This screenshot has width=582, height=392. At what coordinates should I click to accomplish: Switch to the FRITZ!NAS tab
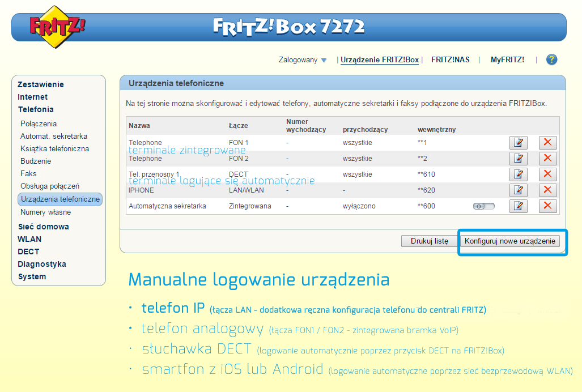point(450,59)
